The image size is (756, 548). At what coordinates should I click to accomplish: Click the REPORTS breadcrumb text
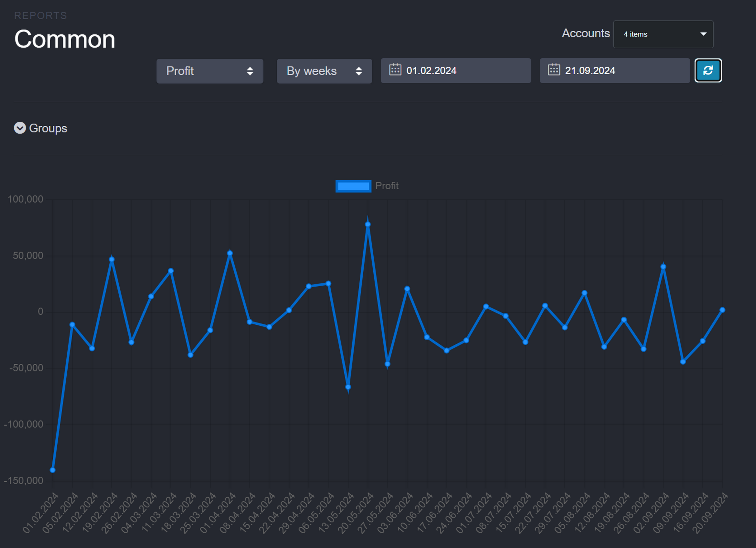[x=40, y=15]
